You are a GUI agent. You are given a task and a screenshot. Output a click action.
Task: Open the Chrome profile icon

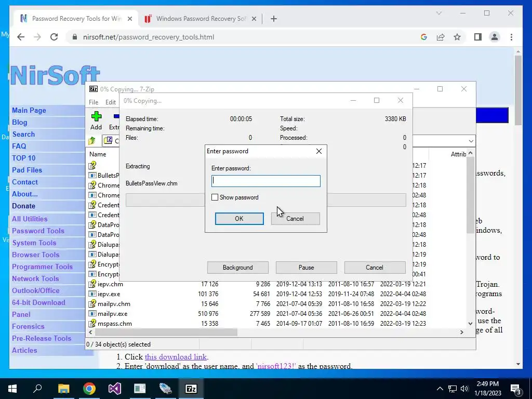click(x=495, y=37)
